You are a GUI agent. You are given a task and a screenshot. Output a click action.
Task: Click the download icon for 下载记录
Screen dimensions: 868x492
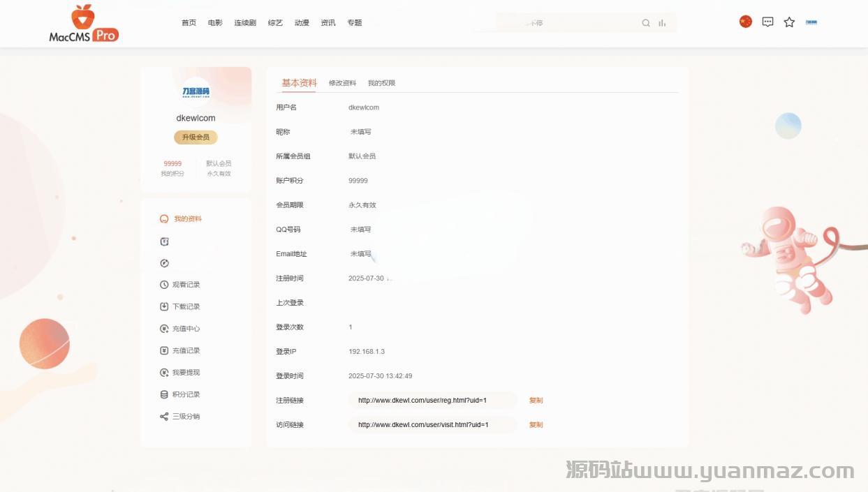[164, 306]
